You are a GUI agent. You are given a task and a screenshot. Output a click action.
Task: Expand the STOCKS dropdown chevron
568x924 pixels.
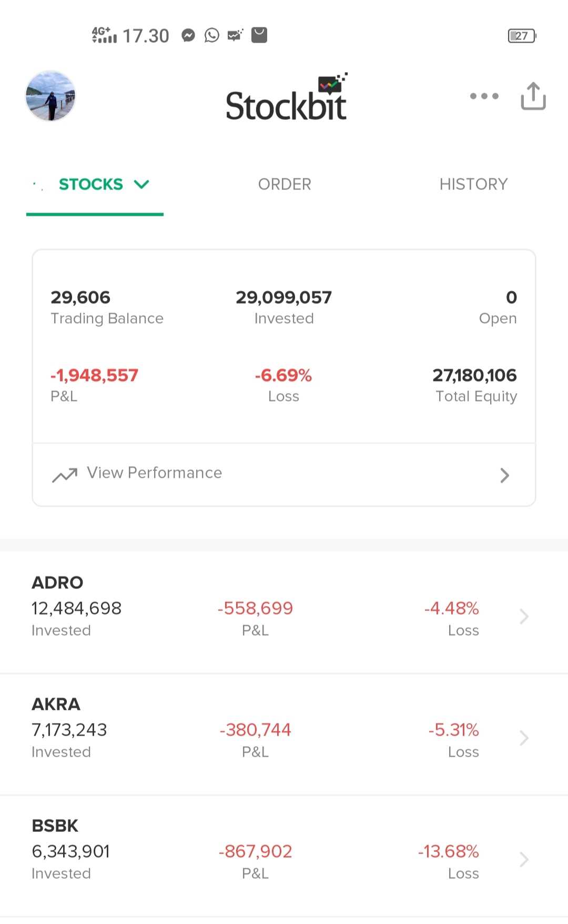coord(141,184)
